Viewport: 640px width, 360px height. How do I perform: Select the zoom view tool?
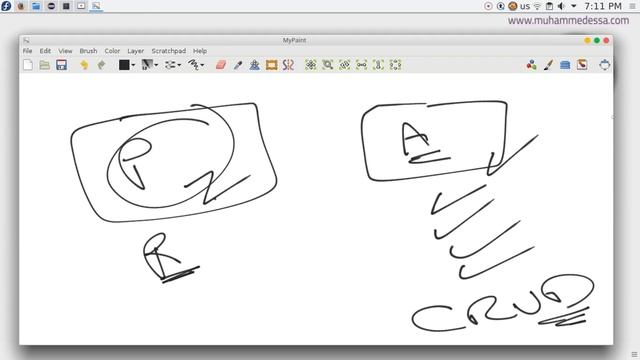[328, 65]
